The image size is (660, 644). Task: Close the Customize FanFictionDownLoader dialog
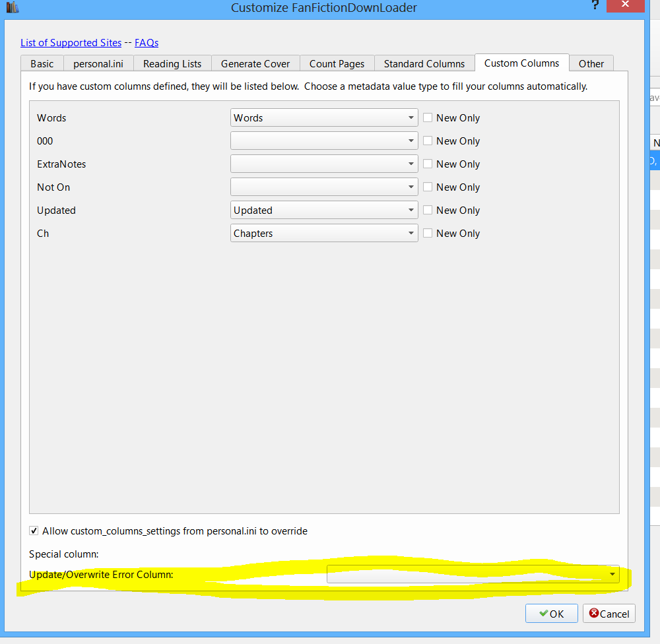point(625,5)
